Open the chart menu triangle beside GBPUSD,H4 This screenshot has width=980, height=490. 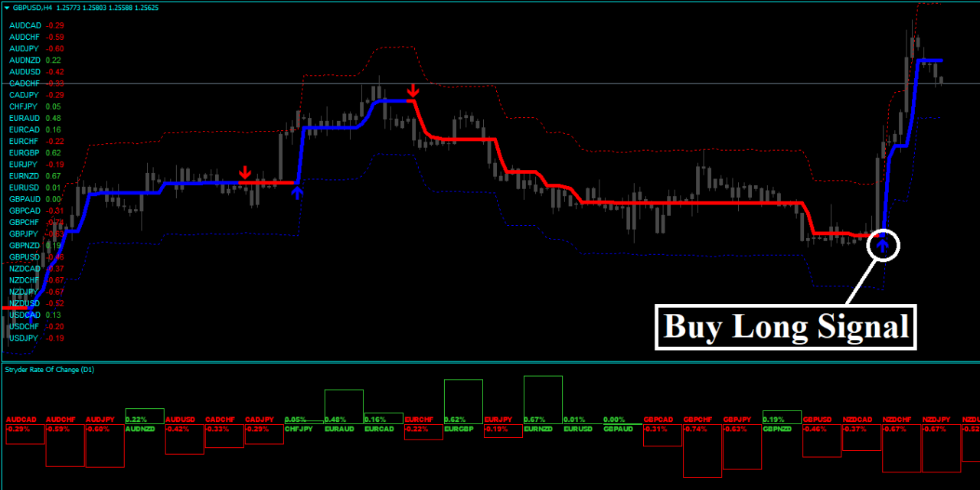[x=7, y=8]
